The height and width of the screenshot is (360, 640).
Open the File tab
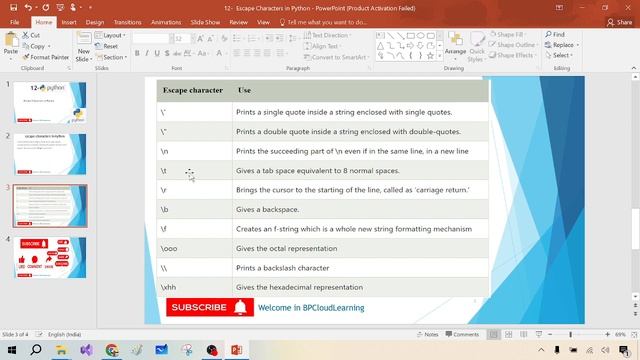tap(14, 22)
